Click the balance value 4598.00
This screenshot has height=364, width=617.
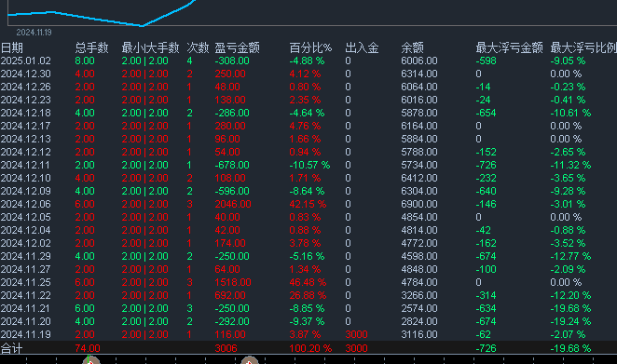(419, 256)
